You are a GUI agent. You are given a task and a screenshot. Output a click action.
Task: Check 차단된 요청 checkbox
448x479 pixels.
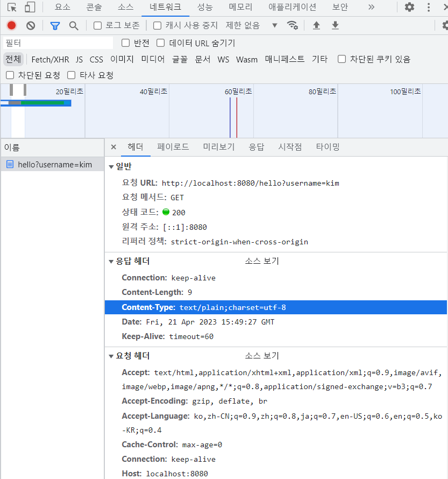pyautogui.click(x=10, y=75)
